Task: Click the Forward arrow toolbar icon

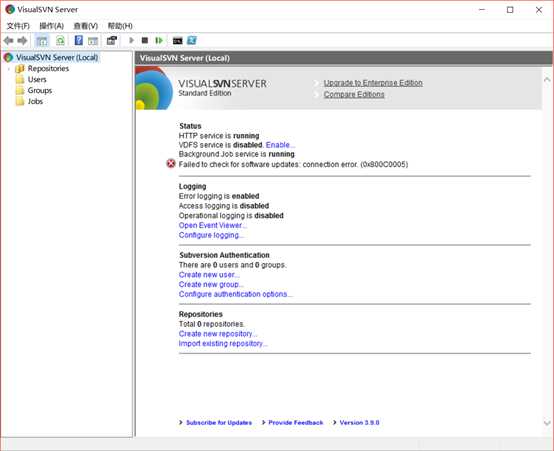Action: [x=22, y=41]
